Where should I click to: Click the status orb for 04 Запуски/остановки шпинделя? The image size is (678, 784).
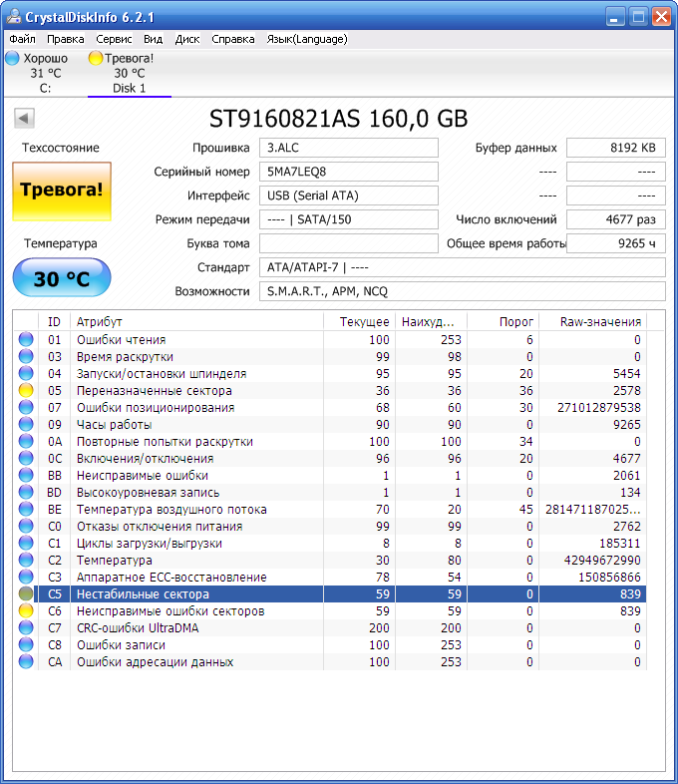point(26,373)
